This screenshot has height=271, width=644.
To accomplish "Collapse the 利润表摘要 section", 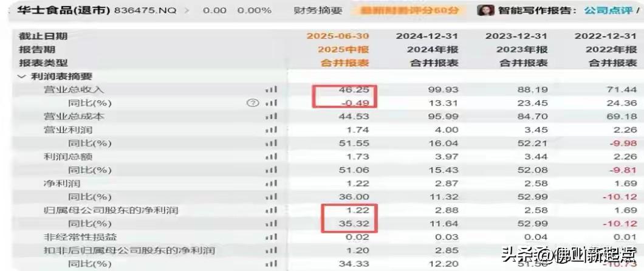I will [x=21, y=77].
